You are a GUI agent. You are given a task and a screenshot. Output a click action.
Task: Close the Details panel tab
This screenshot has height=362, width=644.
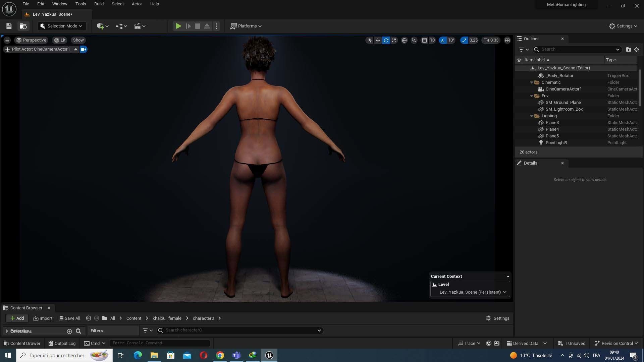pyautogui.click(x=562, y=163)
